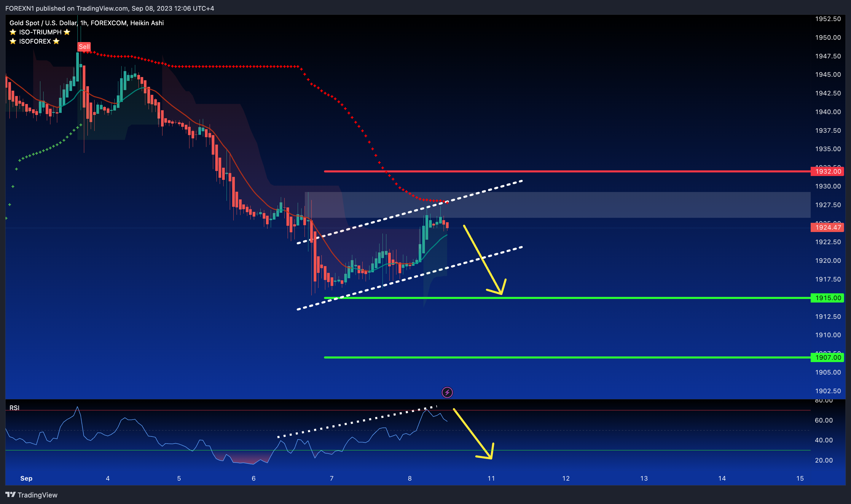Click date 4 on the time axis
The width and height of the screenshot is (851, 504).
pyautogui.click(x=108, y=479)
